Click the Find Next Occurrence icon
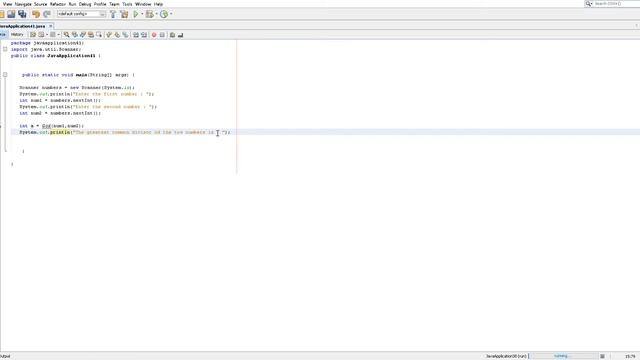This screenshot has height=360, width=640. point(83,35)
